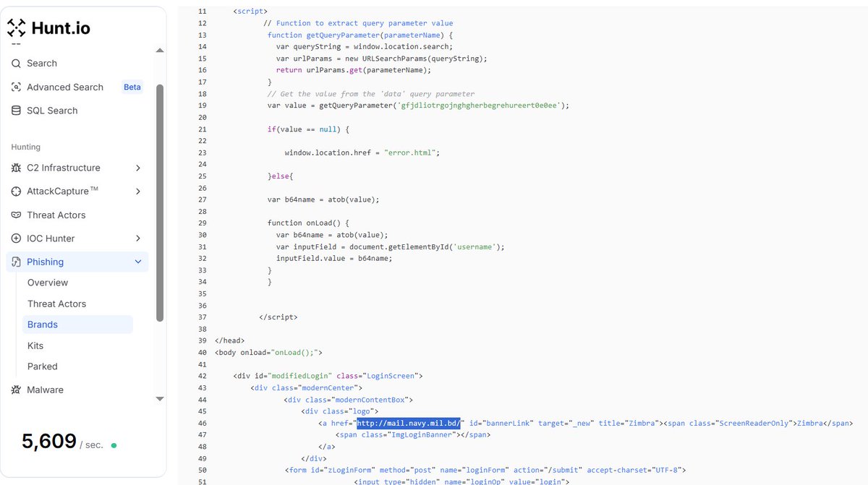Viewport: 868px width, 485px height.
Task: Click the Beta badge next to Advanced Search
Action: tap(132, 87)
